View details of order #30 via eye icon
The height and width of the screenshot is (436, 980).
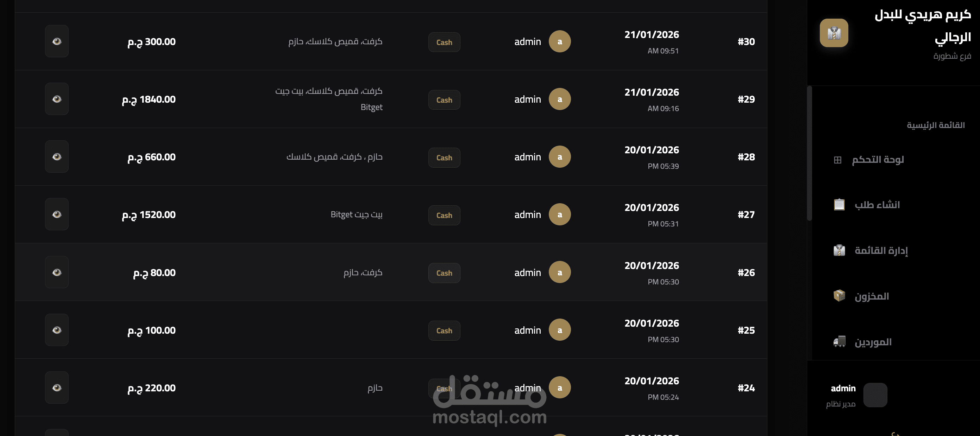(57, 41)
